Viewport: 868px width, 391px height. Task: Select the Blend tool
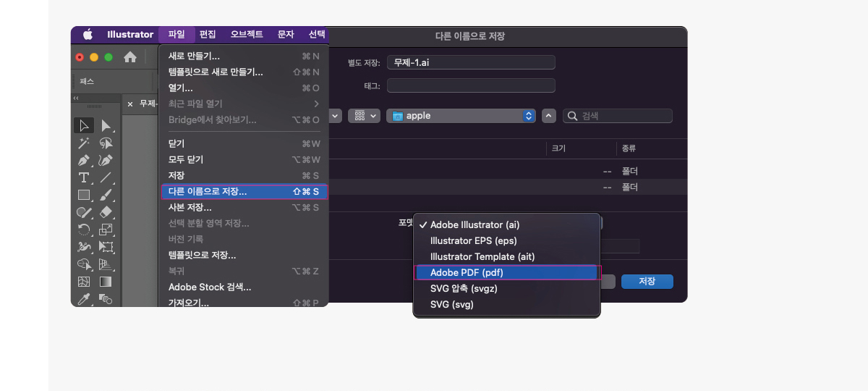pos(106,298)
